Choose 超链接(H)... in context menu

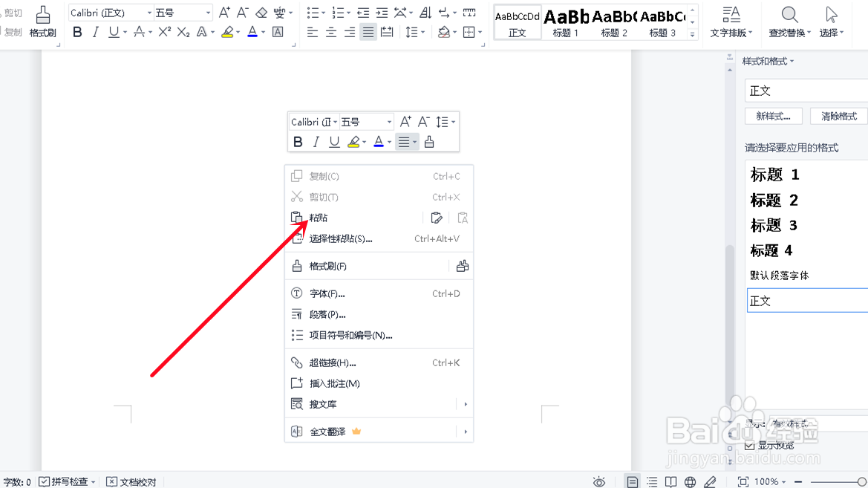[x=379, y=362]
